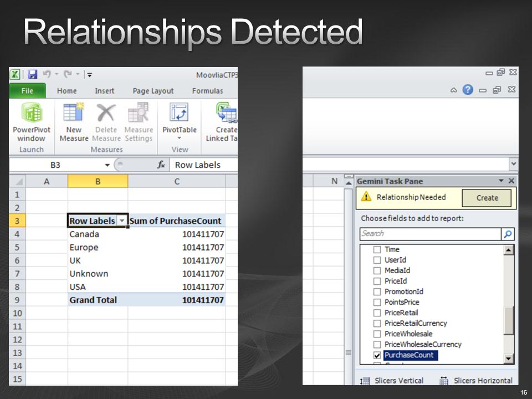532x399 pixels.
Task: Switch to the Home tab
Action: coord(67,90)
